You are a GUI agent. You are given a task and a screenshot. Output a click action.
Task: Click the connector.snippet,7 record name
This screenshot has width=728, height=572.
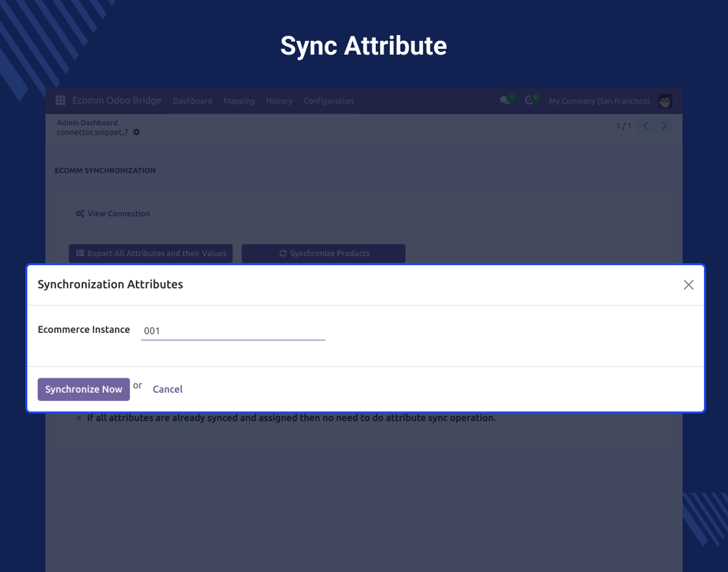point(92,133)
